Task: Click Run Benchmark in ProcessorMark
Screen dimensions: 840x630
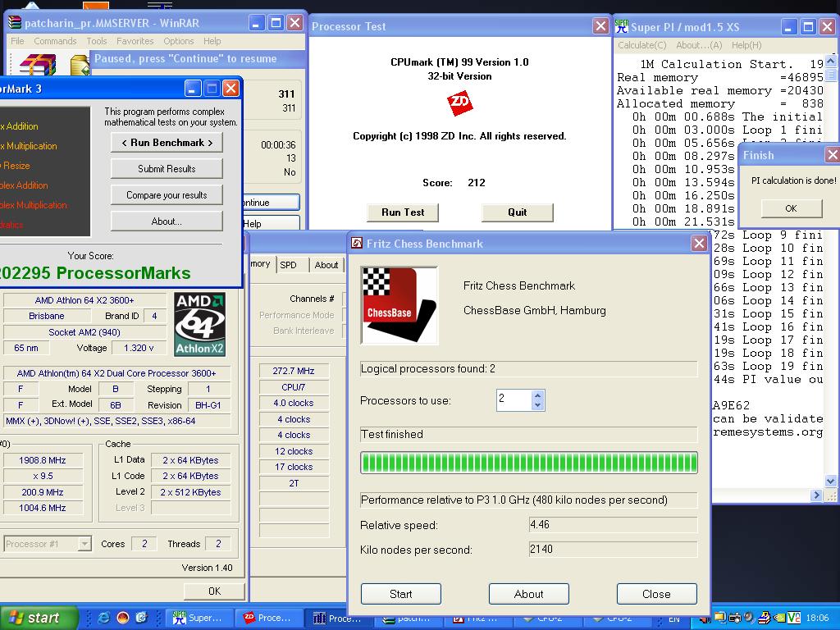Action: pyautogui.click(x=167, y=143)
